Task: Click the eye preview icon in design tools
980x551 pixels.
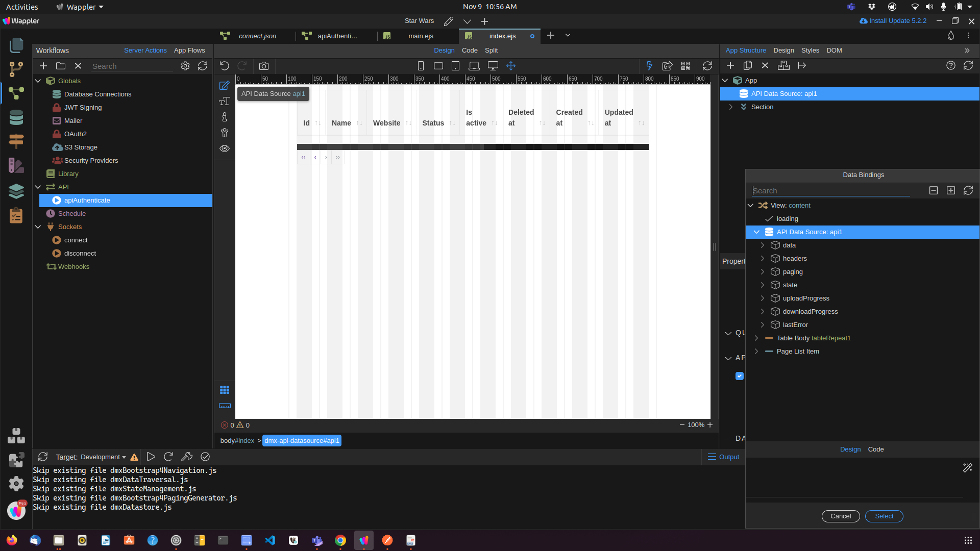Action: click(225, 148)
